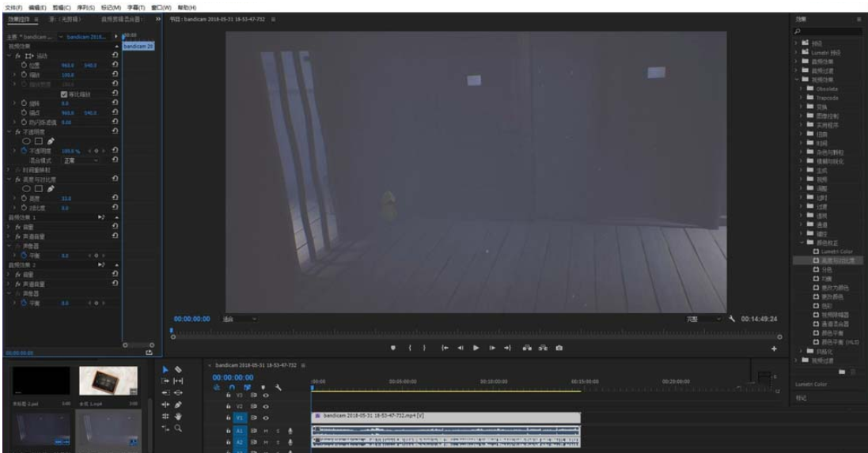
Task: Open the button editor plus icon
Action: (775, 347)
